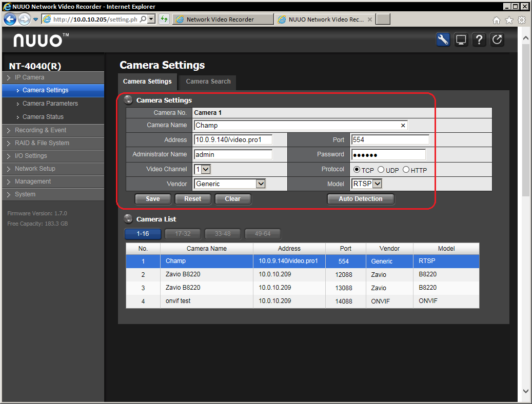Open Internet Explorer home icon

pyautogui.click(x=496, y=20)
